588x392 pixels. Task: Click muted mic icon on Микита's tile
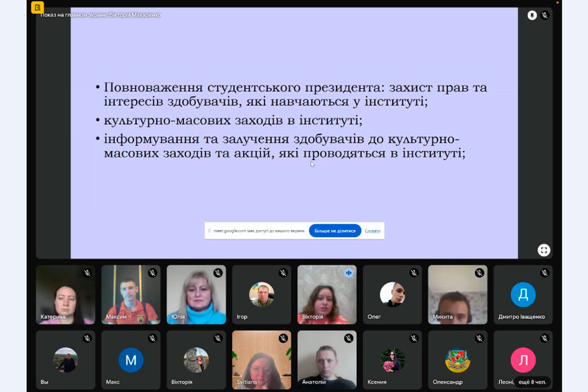point(480,273)
